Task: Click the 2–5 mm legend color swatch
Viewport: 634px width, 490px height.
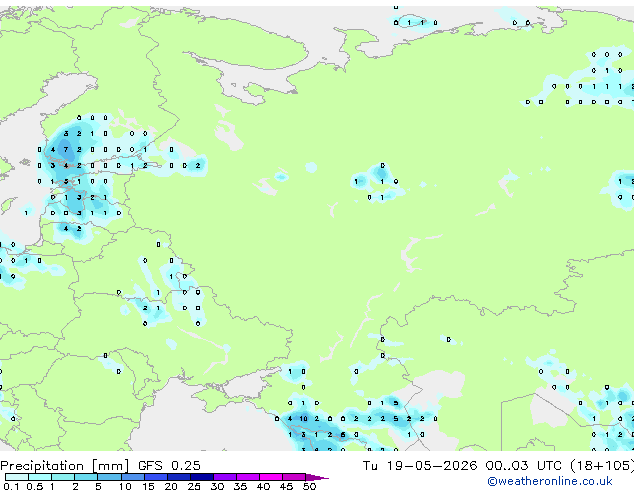Action: coord(86,477)
